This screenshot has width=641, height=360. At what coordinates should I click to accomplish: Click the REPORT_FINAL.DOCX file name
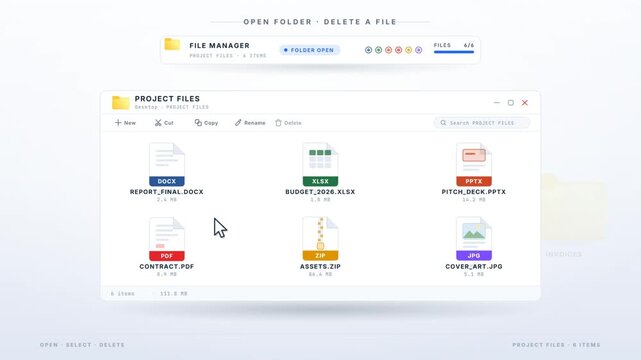click(x=167, y=192)
